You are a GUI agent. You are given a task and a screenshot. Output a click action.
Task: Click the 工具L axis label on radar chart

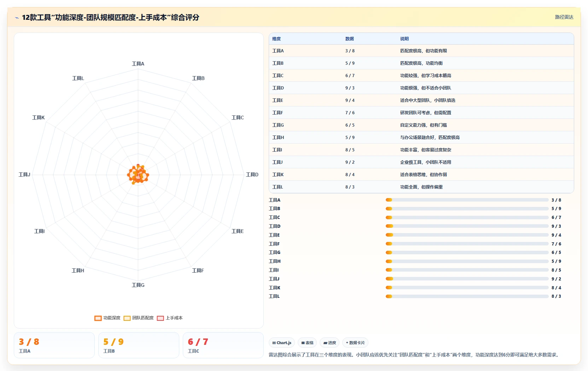[78, 79]
